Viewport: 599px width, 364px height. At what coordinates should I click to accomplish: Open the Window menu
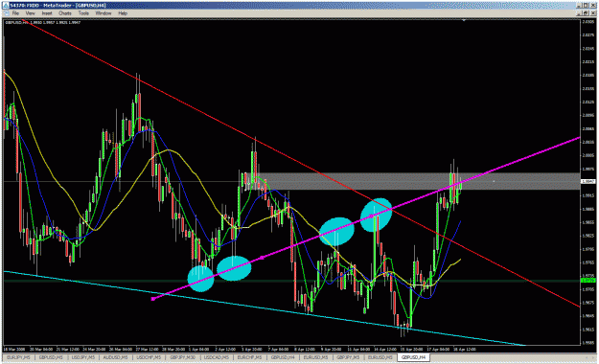coord(104,13)
